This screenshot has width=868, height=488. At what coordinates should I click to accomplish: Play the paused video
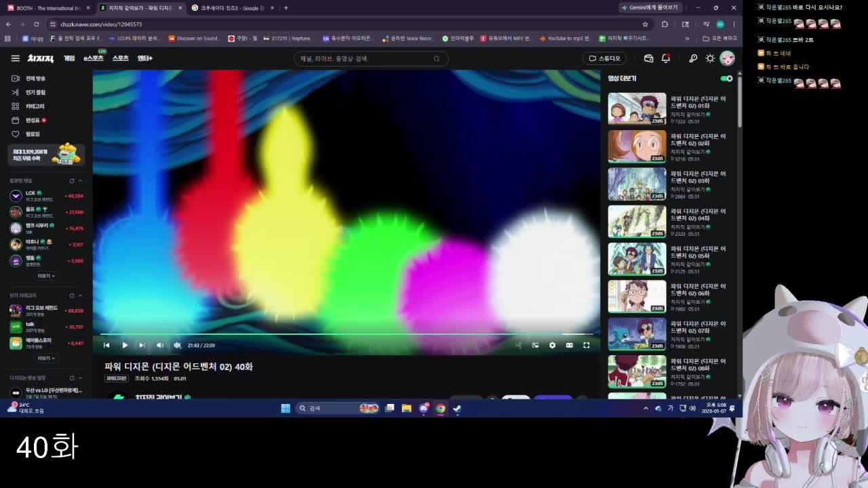tap(125, 345)
